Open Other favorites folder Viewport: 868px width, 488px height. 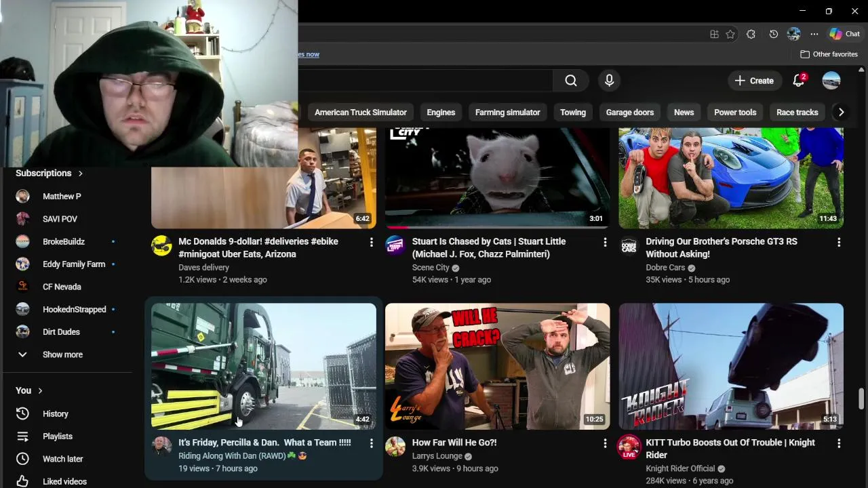pos(829,54)
